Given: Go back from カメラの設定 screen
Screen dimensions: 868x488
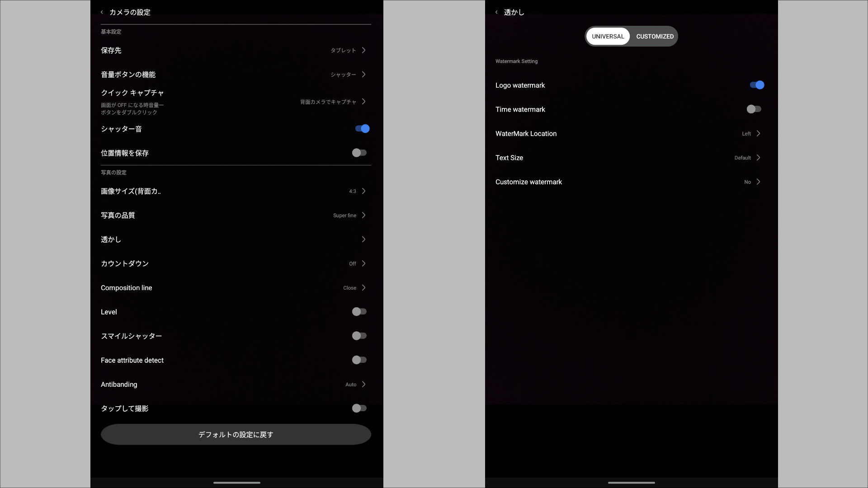Looking at the screenshot, I should tap(102, 12).
